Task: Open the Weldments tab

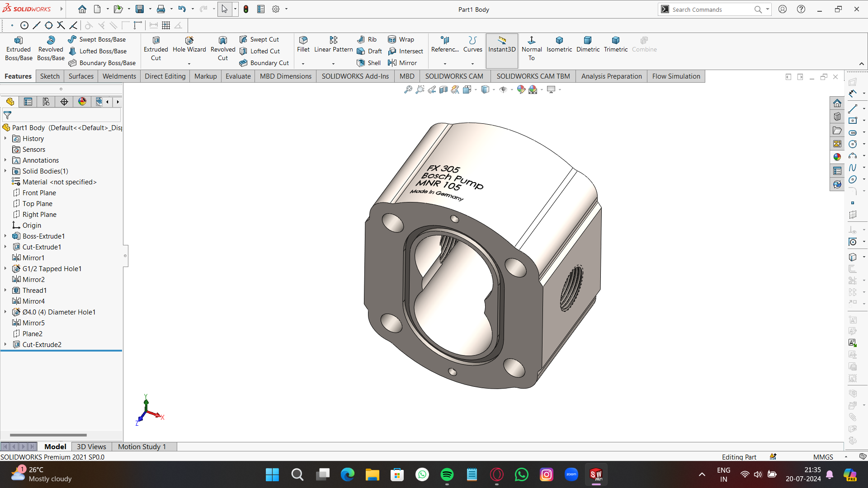Action: [x=119, y=76]
